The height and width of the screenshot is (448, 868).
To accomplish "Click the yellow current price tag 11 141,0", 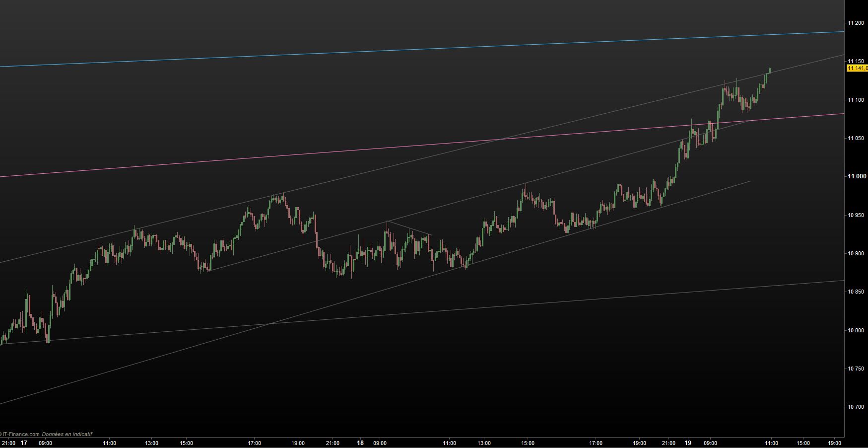I will coord(857,68).
